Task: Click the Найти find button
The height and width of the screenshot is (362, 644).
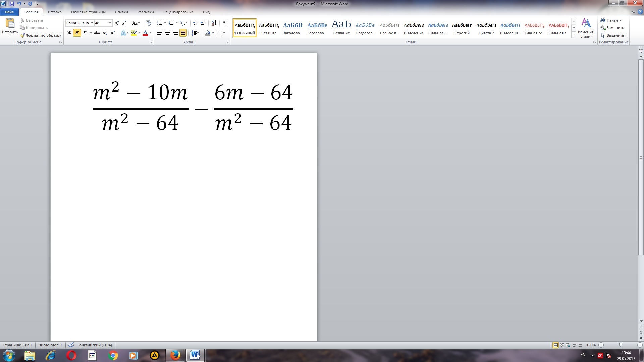Action: (612, 20)
